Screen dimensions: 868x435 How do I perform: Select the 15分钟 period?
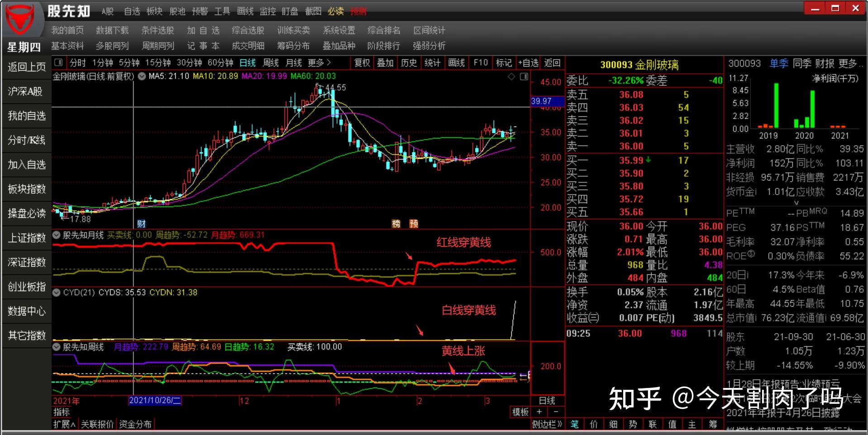point(158,62)
